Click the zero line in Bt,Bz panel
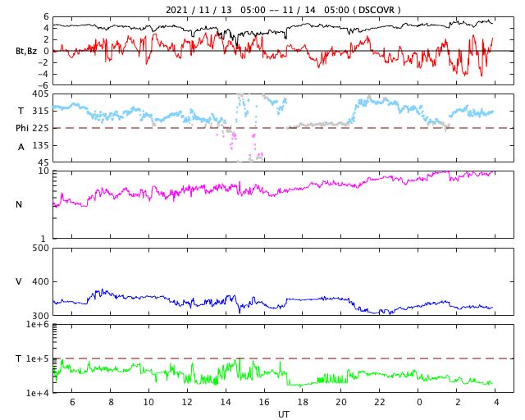Viewport: 525px width, 420px height. point(284,51)
